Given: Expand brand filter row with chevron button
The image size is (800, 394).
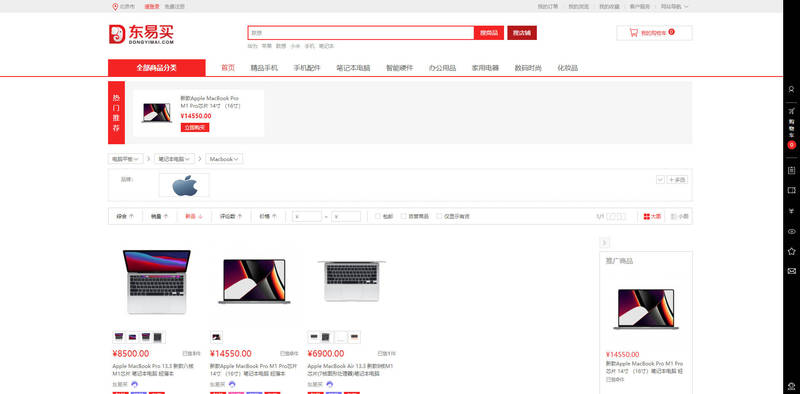Looking at the screenshot, I should click(660, 180).
